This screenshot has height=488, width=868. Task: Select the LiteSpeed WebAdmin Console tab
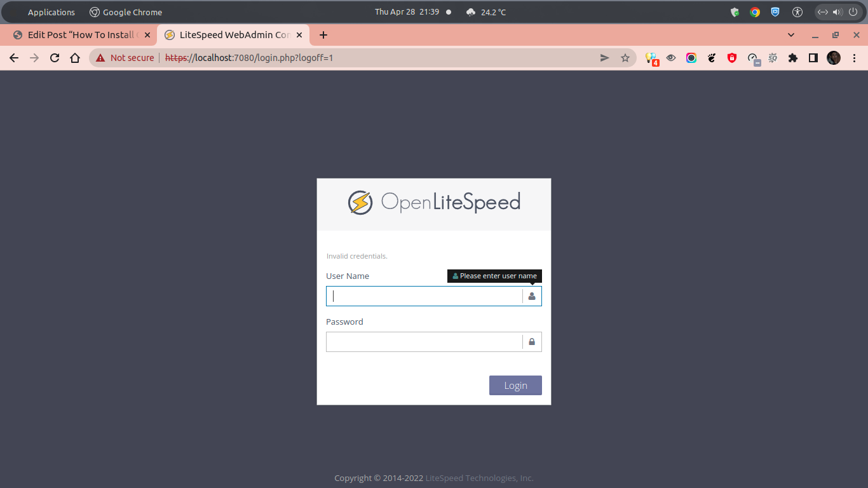click(234, 35)
